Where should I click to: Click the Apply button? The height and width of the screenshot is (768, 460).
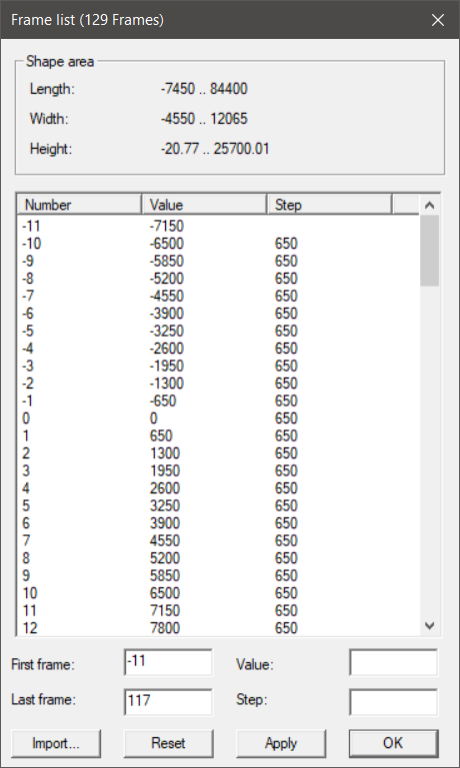pos(281,744)
